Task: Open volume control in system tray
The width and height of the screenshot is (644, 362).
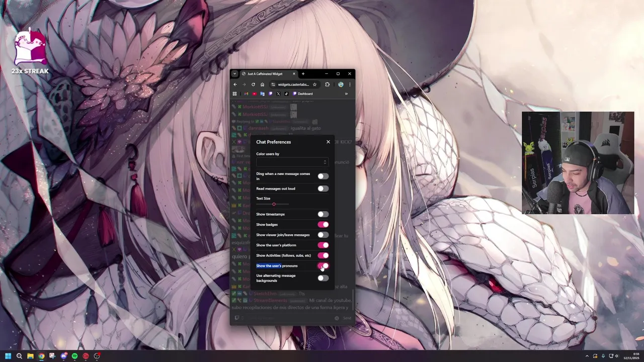Action: (x=617, y=356)
